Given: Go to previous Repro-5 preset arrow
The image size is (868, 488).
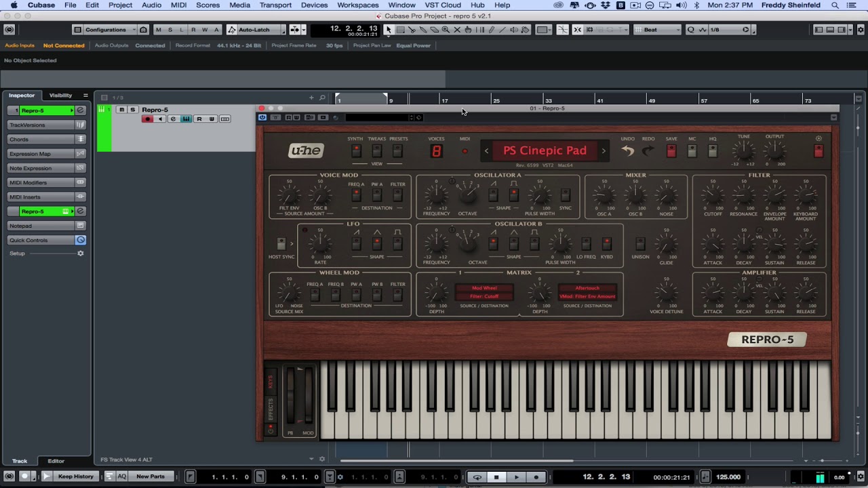Looking at the screenshot, I should (486, 151).
